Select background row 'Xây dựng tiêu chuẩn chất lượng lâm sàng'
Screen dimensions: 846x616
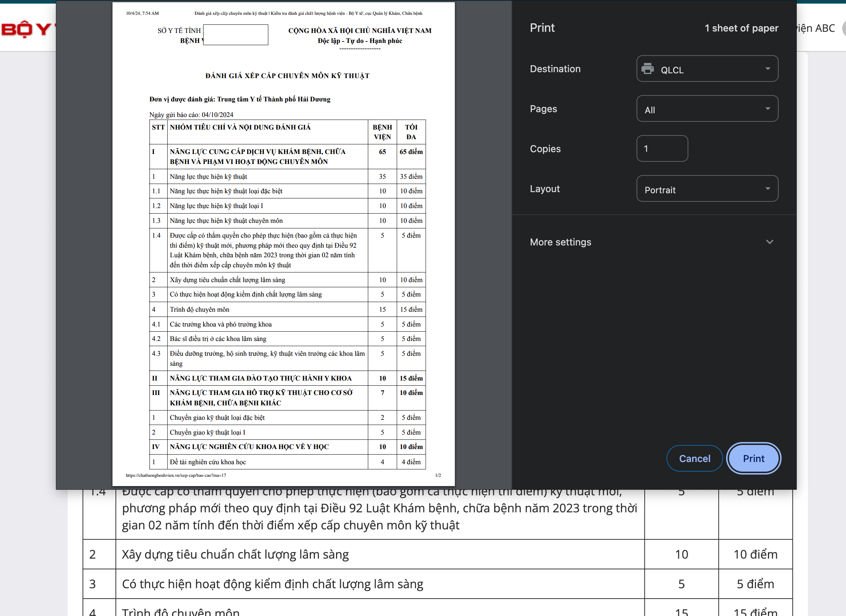pyautogui.click(x=235, y=555)
